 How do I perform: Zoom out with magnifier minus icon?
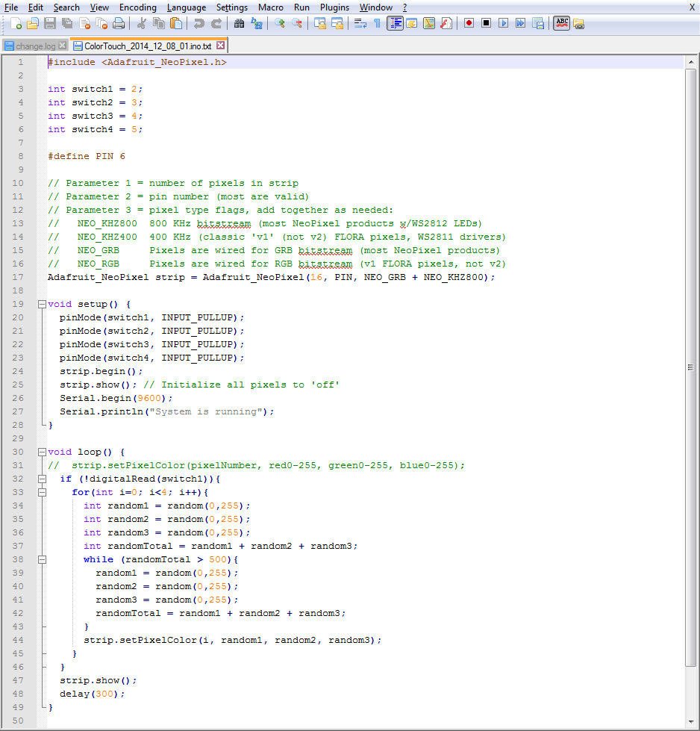pyautogui.click(x=297, y=23)
